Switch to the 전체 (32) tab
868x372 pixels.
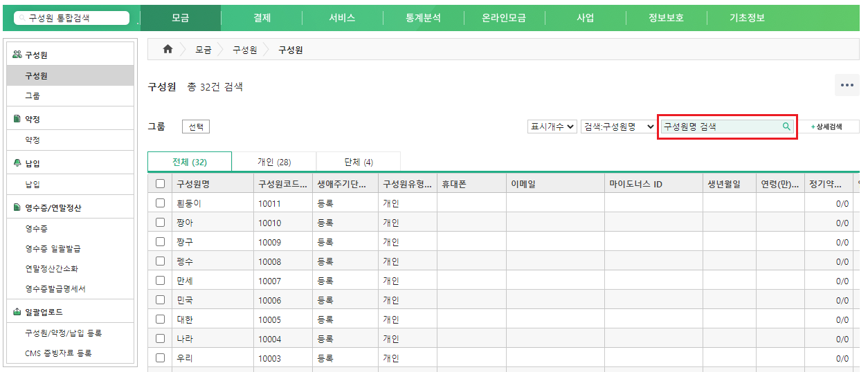point(190,162)
